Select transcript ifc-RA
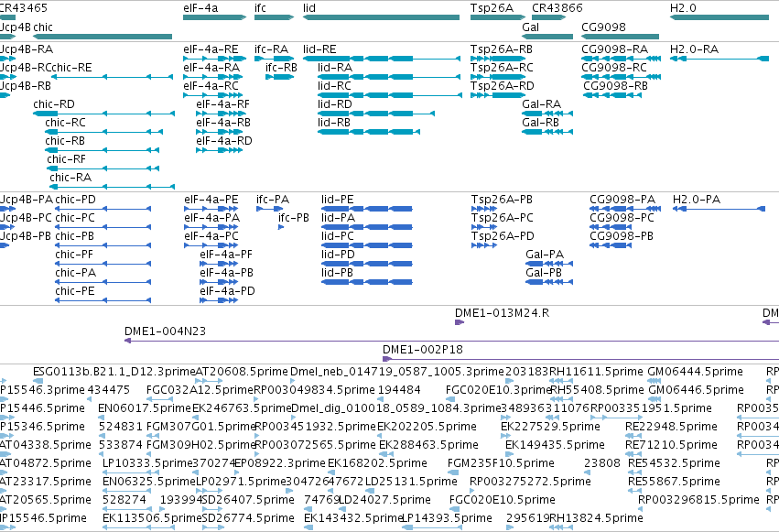This screenshot has height=532, width=779. pyautogui.click(x=275, y=59)
